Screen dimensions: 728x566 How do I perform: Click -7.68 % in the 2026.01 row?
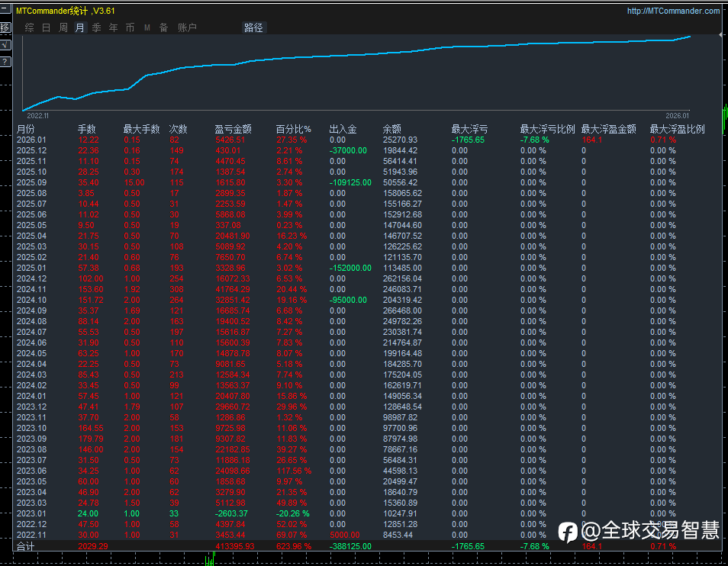[534, 140]
